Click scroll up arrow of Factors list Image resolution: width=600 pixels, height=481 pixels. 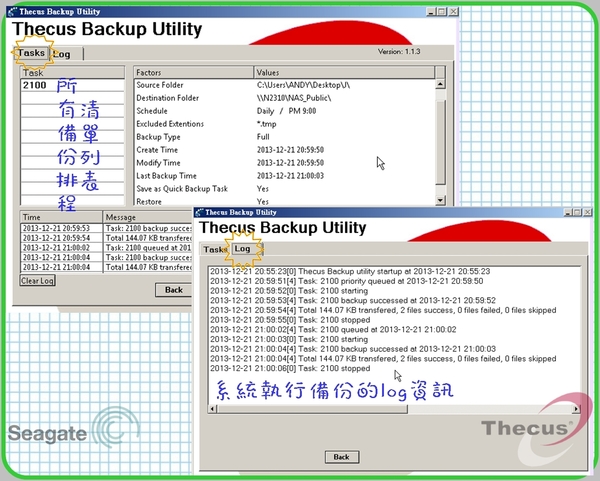(x=440, y=84)
